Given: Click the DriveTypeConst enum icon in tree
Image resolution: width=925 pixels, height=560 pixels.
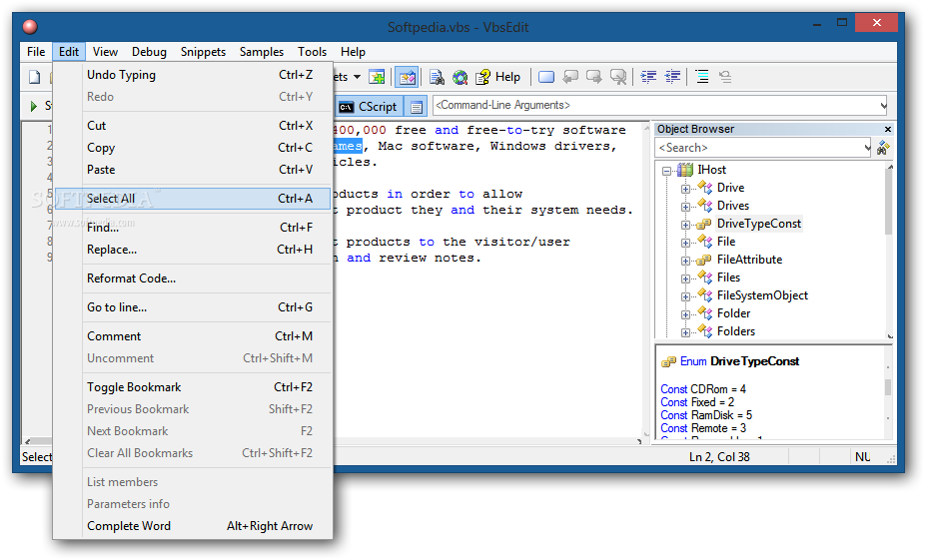Looking at the screenshot, I should tap(704, 224).
